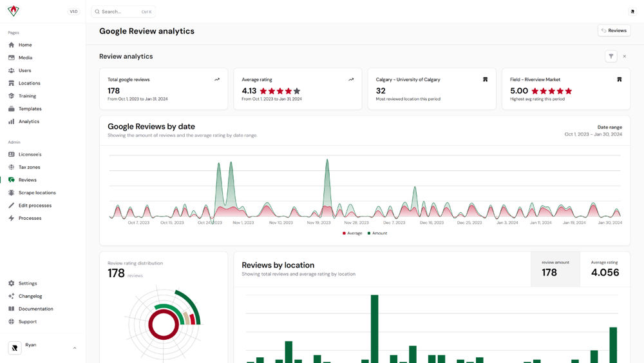The image size is (644, 363).
Task: Click the Changelog sparkle icon
Action: coord(12,296)
